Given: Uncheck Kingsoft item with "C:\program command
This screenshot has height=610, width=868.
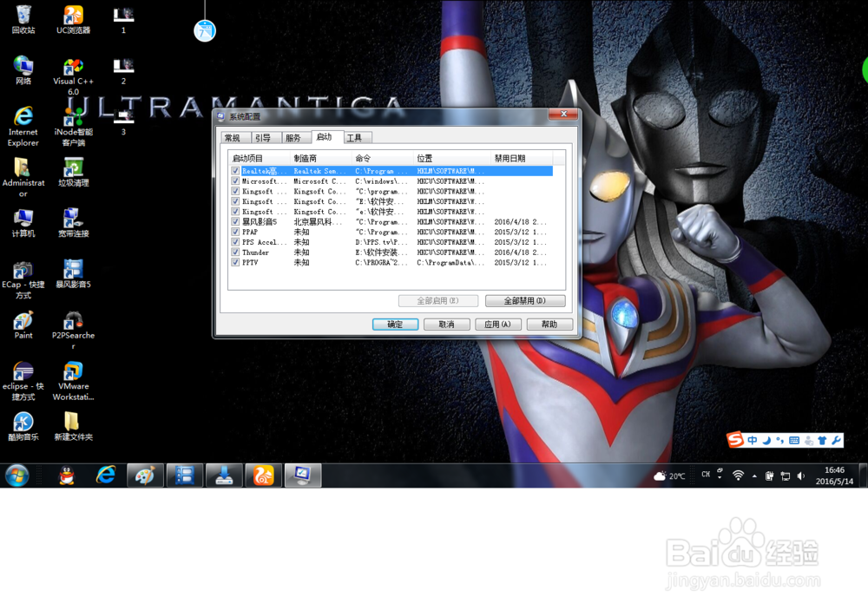Looking at the screenshot, I should (x=235, y=192).
